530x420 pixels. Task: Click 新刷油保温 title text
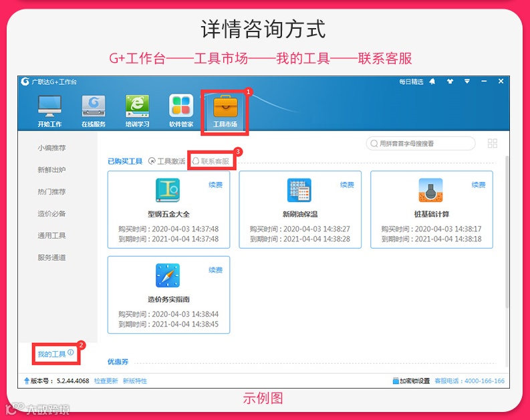pos(300,214)
